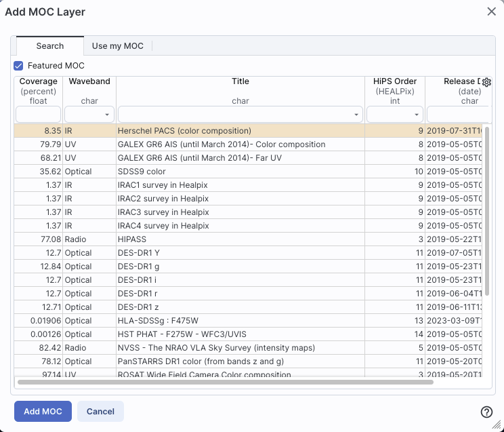Select the HIPASS row
Viewport: 504px width, 432px height.
[248, 239]
